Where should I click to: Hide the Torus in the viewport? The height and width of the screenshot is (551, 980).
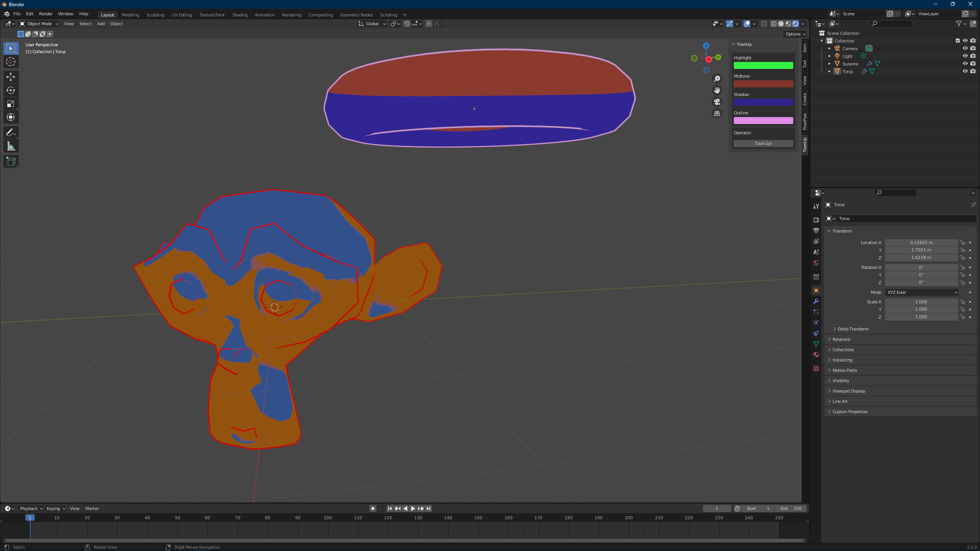pyautogui.click(x=965, y=71)
